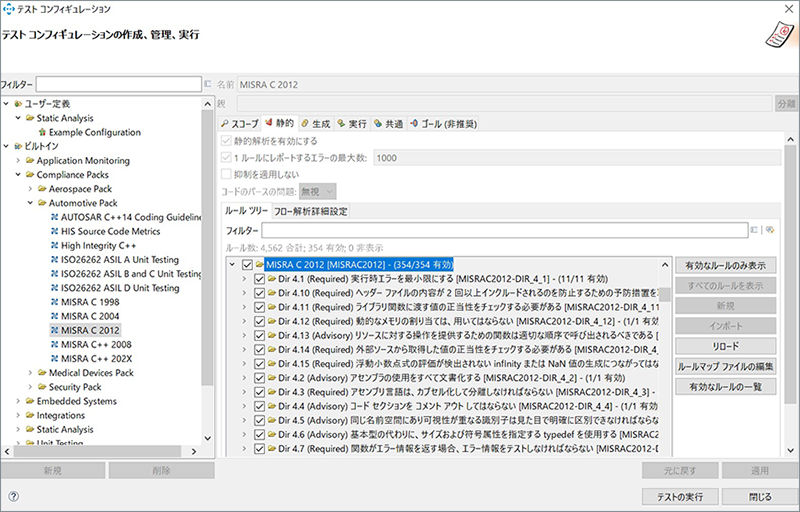The width and height of the screenshot is (800, 512).
Task: Click the help question mark icon
Action: [x=14, y=496]
